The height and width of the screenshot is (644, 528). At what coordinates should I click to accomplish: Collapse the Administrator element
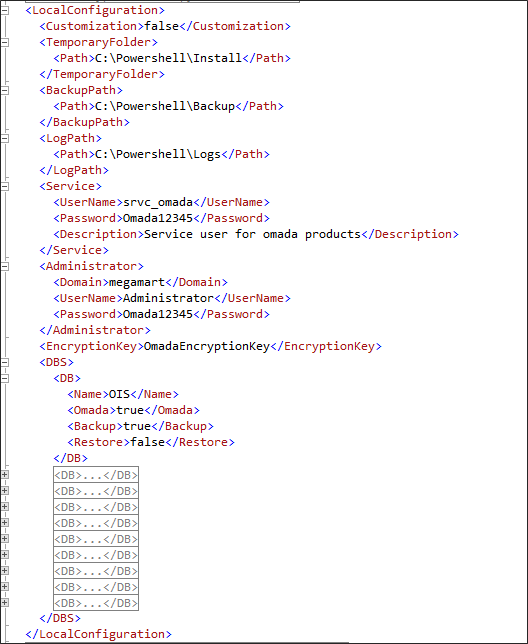(x=5, y=267)
